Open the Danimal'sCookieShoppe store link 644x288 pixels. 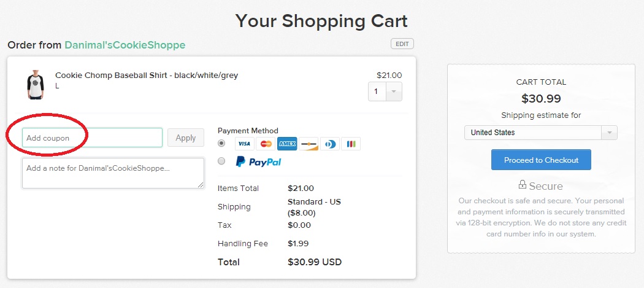pyautogui.click(x=125, y=45)
